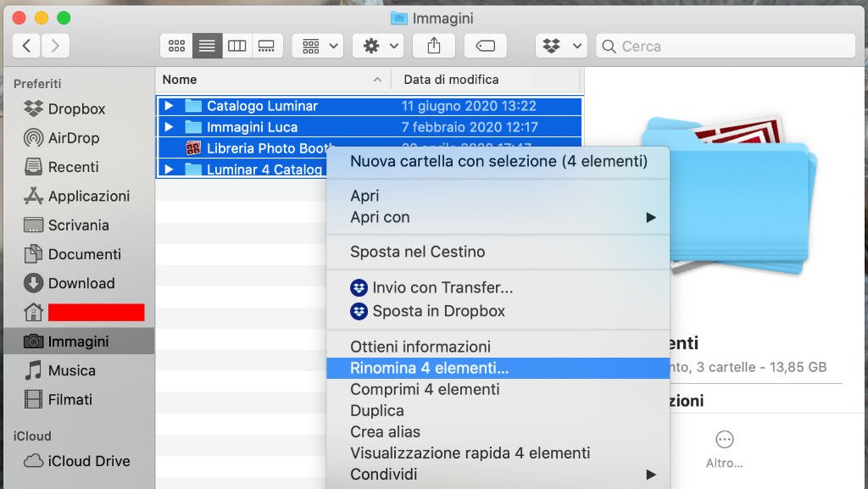Click the edit tags button
The width and height of the screenshot is (868, 489).
click(485, 46)
